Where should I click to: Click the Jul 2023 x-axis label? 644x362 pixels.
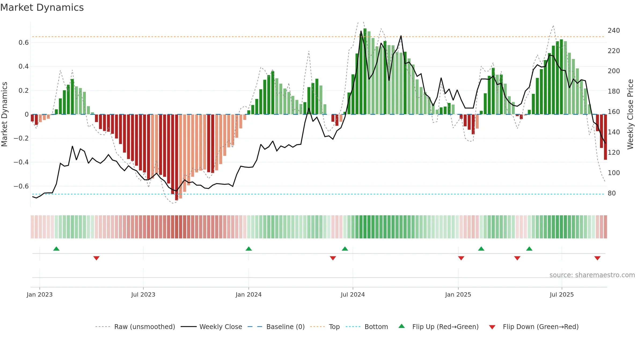(143, 294)
